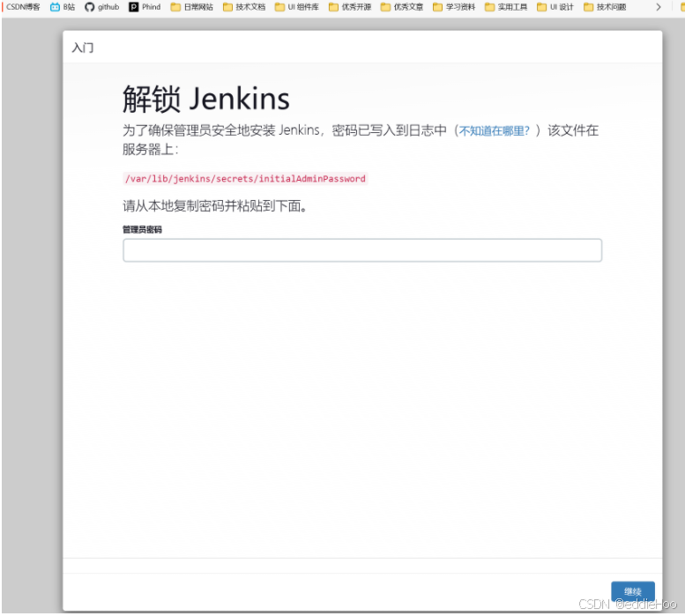The height and width of the screenshot is (616, 685).
Task: Click the 入门 header title
Action: pos(83,48)
